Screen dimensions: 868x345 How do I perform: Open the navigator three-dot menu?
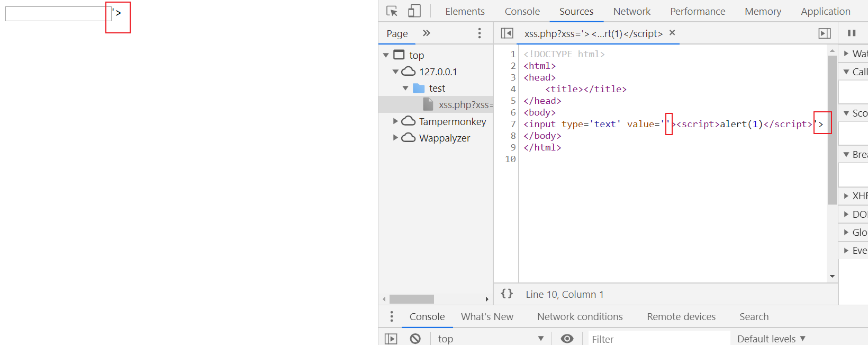pos(480,33)
